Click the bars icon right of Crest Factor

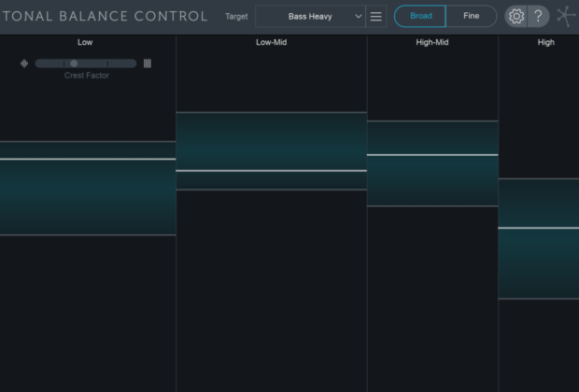148,63
